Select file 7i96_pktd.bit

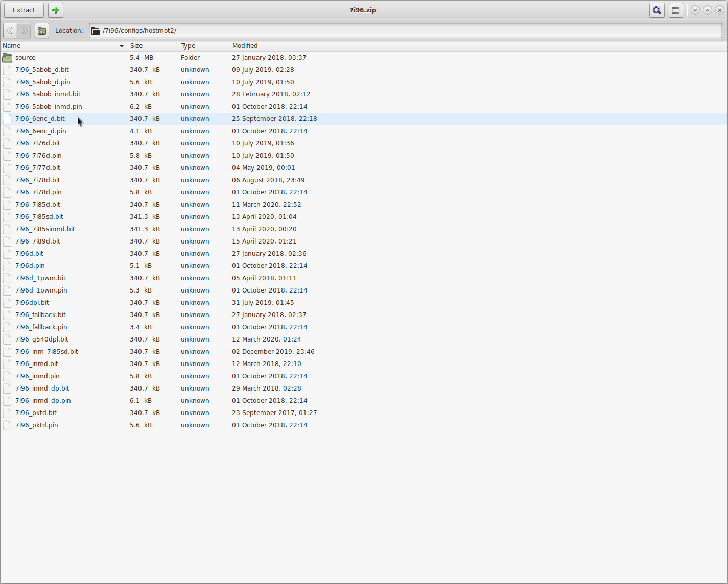36,413
